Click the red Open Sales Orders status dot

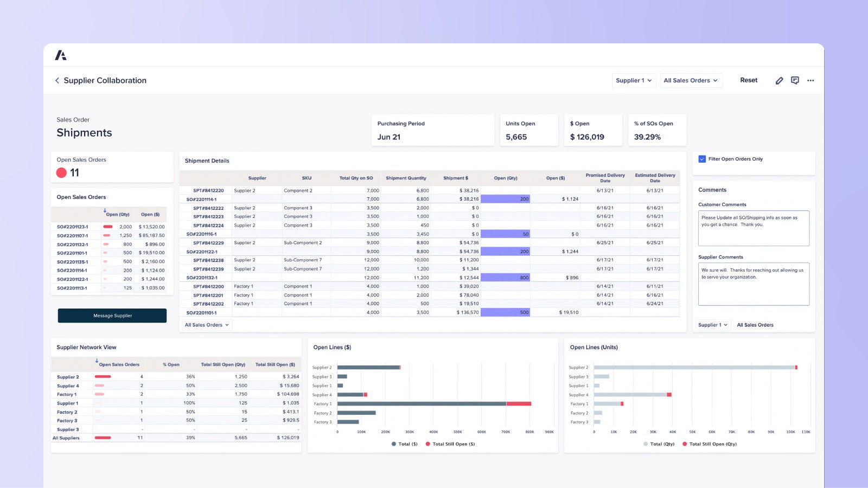[62, 172]
